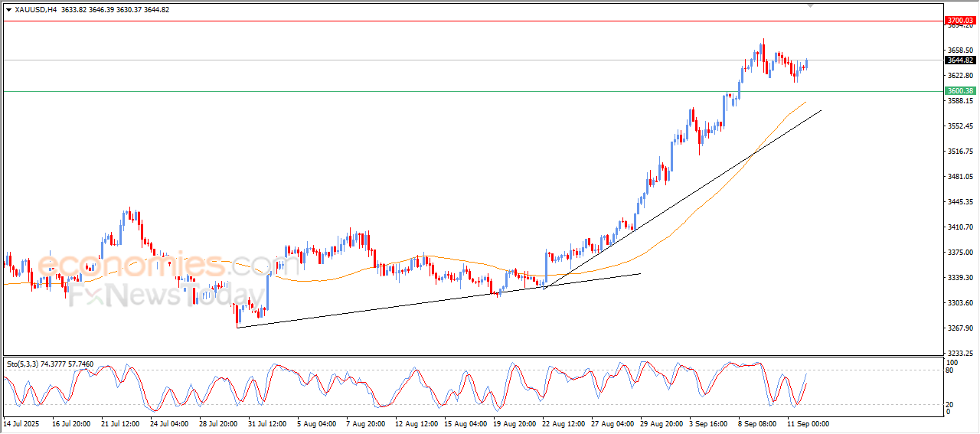Click the 3552.45 price axis value
This screenshot has width=980, height=434.
pyautogui.click(x=959, y=126)
